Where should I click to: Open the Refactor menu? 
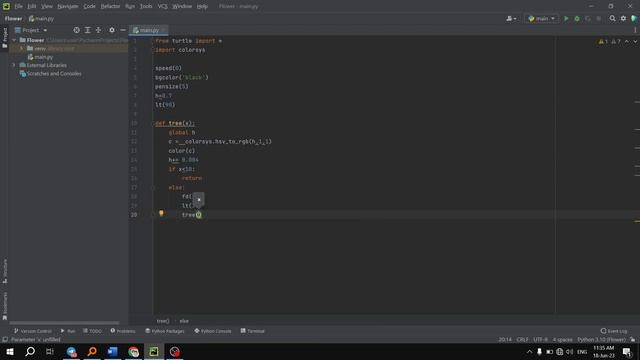click(110, 7)
